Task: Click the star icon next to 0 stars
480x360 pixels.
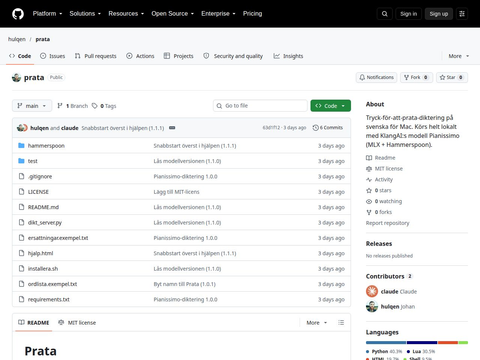Action: [369, 191]
